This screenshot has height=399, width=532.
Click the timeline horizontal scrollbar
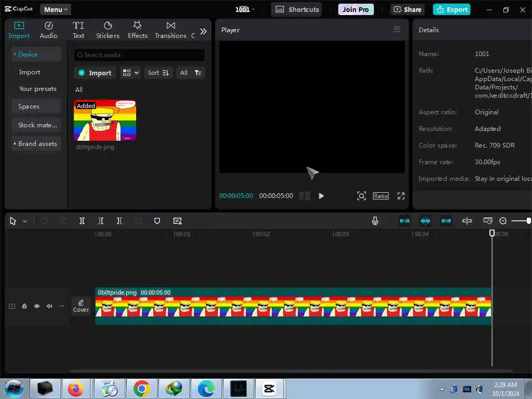click(291, 371)
